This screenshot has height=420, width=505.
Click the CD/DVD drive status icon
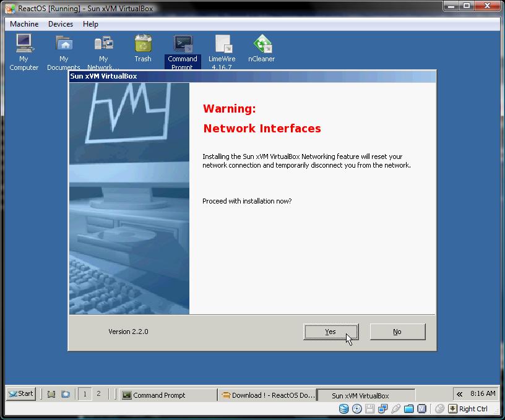pyautogui.click(x=357, y=409)
